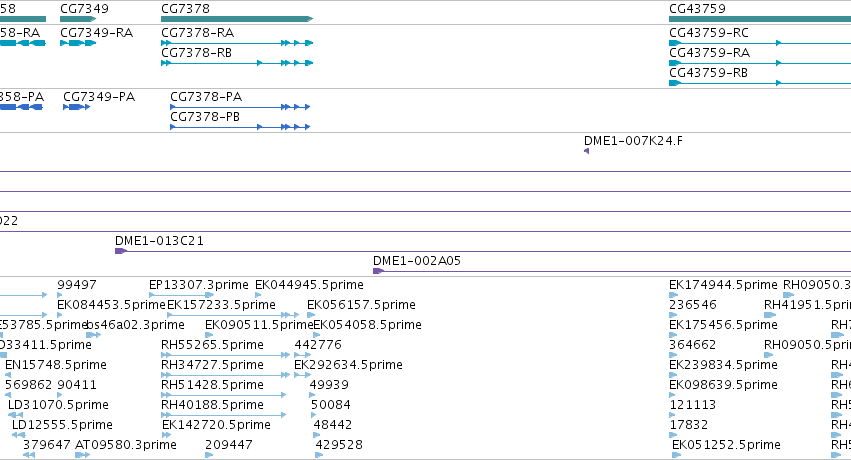Click the EK174944.5prime EST arrow

(674, 295)
